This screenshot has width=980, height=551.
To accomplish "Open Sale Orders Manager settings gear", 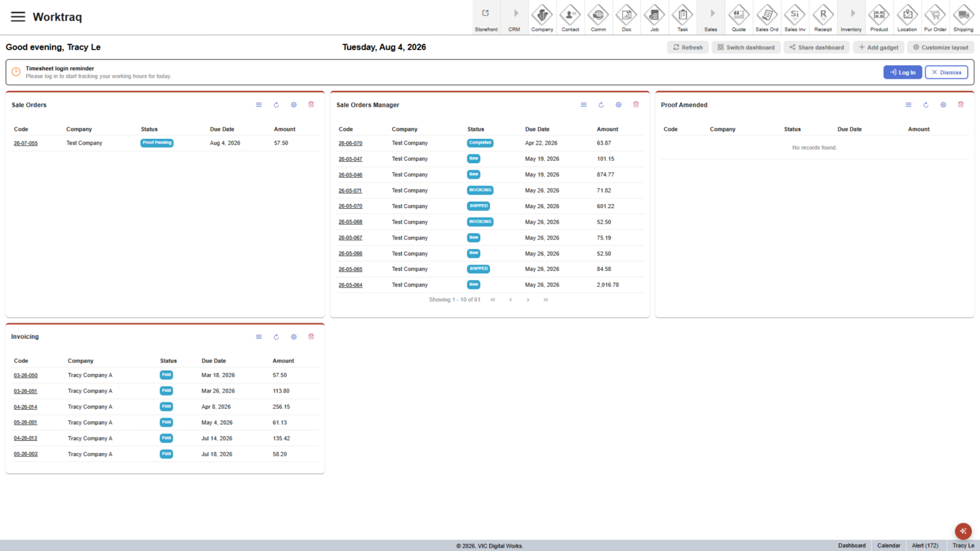I will coord(618,105).
